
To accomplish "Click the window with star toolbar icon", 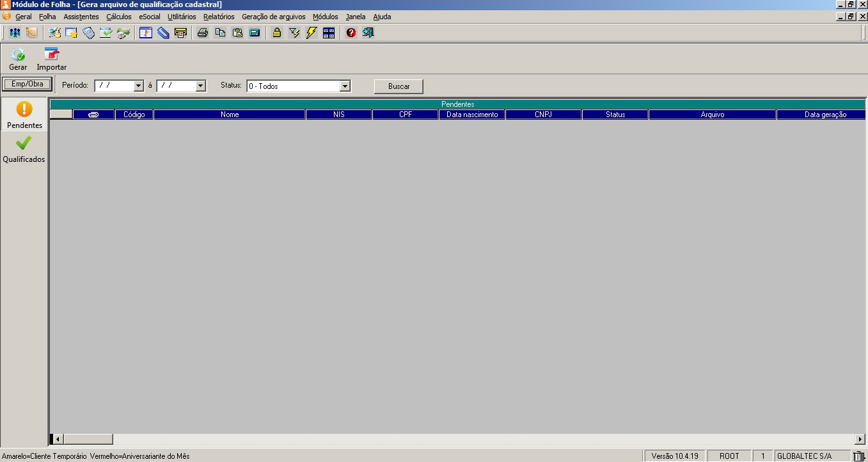I will (x=72, y=33).
